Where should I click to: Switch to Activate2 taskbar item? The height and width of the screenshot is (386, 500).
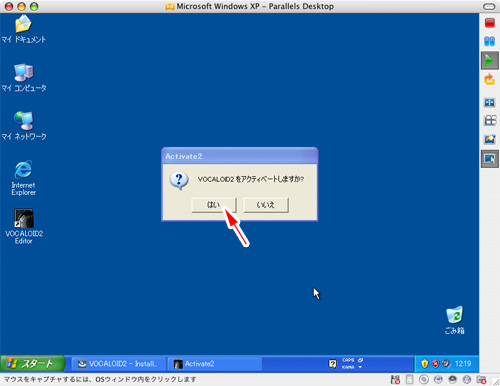(x=215, y=364)
